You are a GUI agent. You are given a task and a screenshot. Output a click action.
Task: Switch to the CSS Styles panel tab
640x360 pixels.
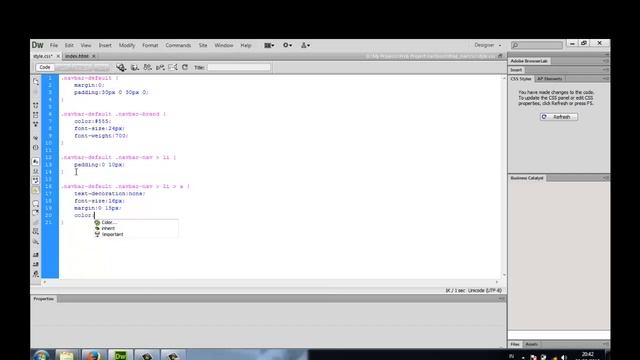click(x=521, y=79)
